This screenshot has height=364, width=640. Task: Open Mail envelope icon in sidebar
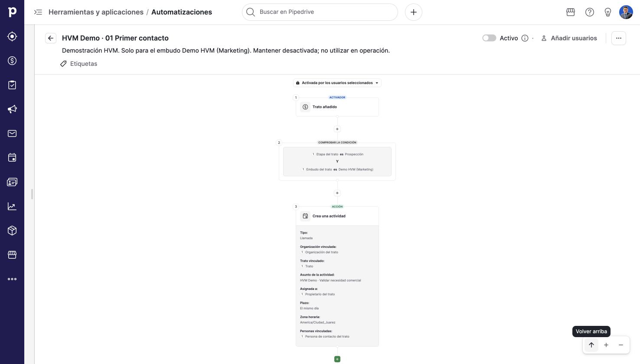coord(12,133)
